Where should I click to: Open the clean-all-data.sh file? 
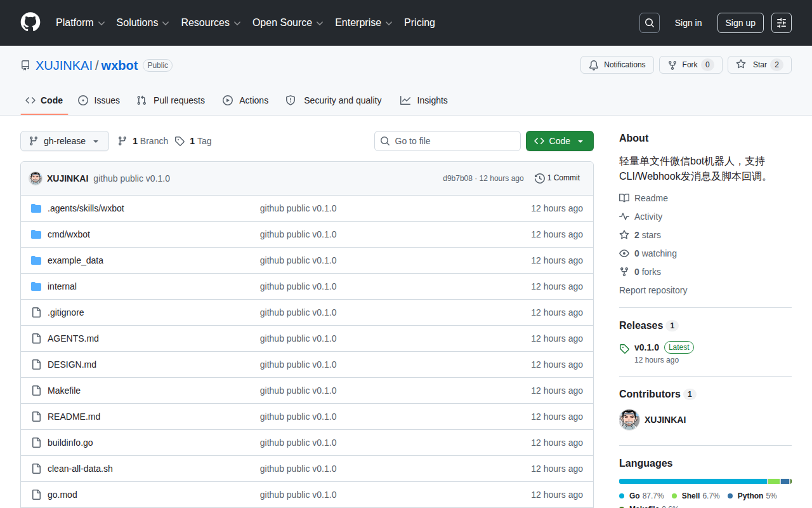(x=80, y=469)
